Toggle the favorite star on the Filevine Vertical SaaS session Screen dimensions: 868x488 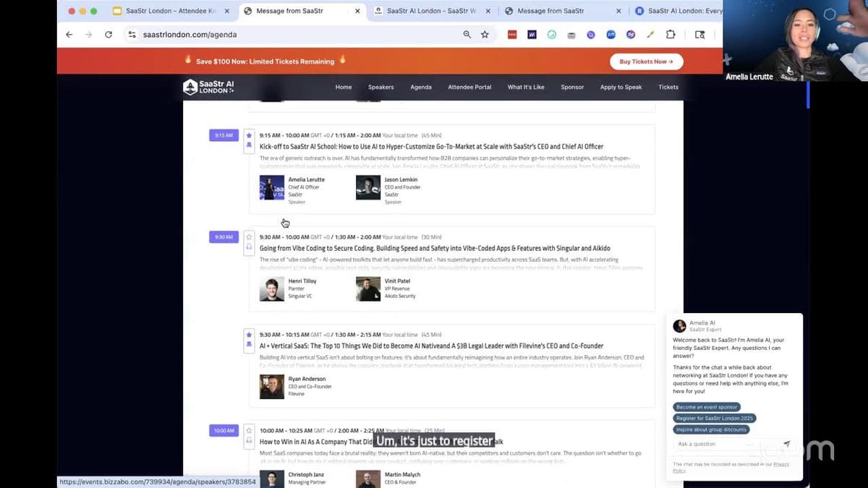(x=249, y=335)
